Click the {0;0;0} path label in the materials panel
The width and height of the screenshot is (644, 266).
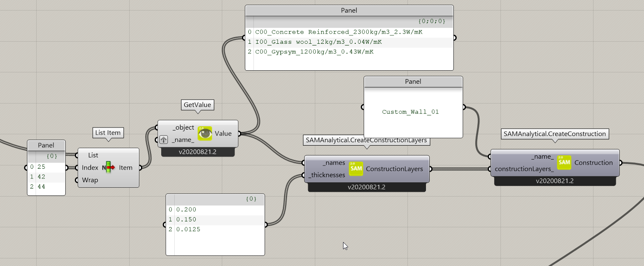tap(431, 21)
